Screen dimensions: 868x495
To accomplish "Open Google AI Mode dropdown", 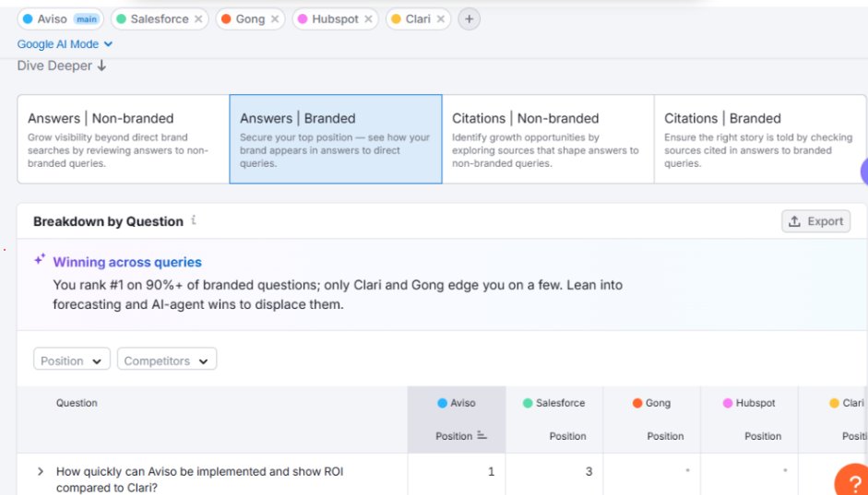I will click(65, 44).
